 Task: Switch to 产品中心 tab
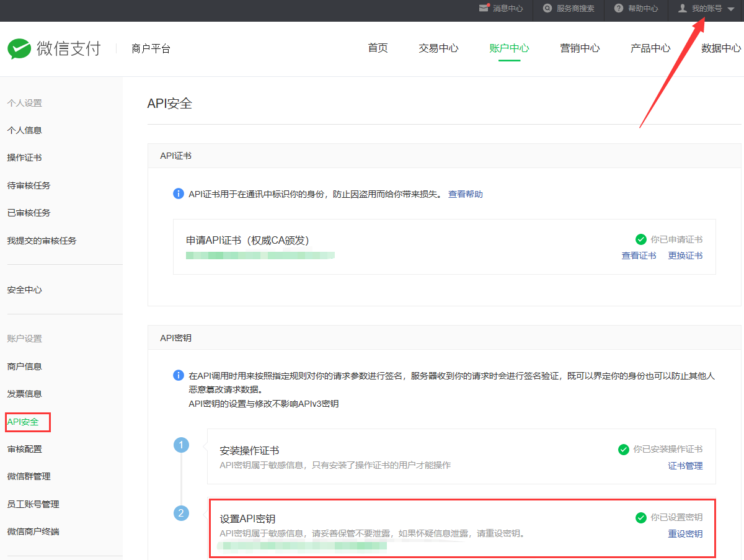pyautogui.click(x=650, y=48)
